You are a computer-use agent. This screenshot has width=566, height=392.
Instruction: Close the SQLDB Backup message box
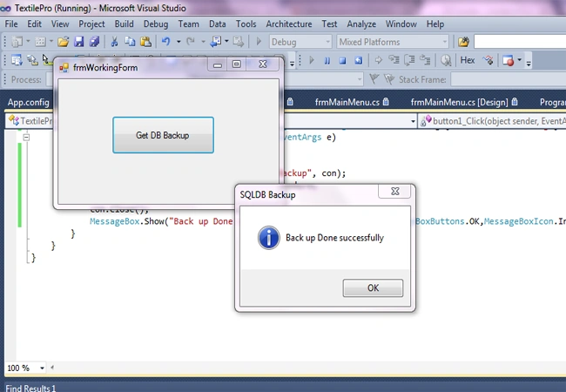pos(394,192)
